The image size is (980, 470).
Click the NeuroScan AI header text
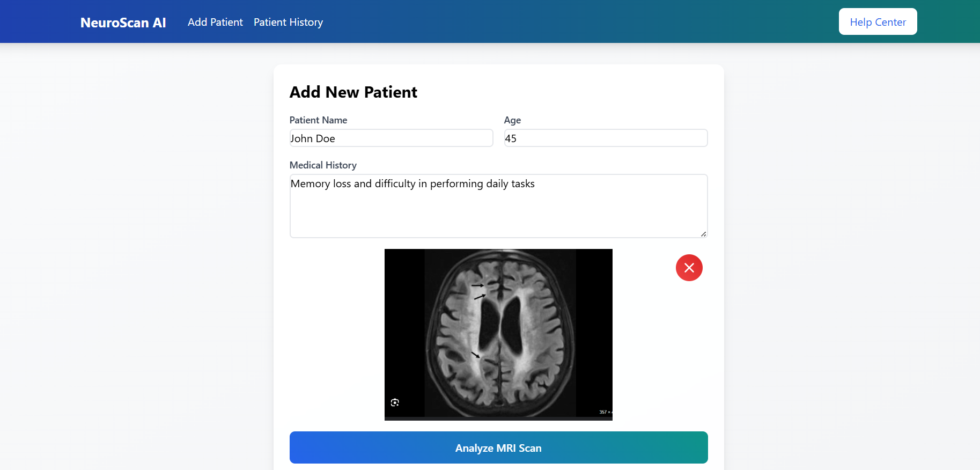pyautogui.click(x=123, y=23)
